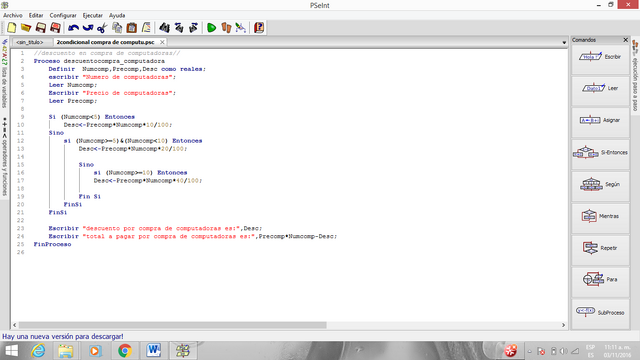
Task: Start step-by-step execution with the footprints icon
Action: [226, 28]
